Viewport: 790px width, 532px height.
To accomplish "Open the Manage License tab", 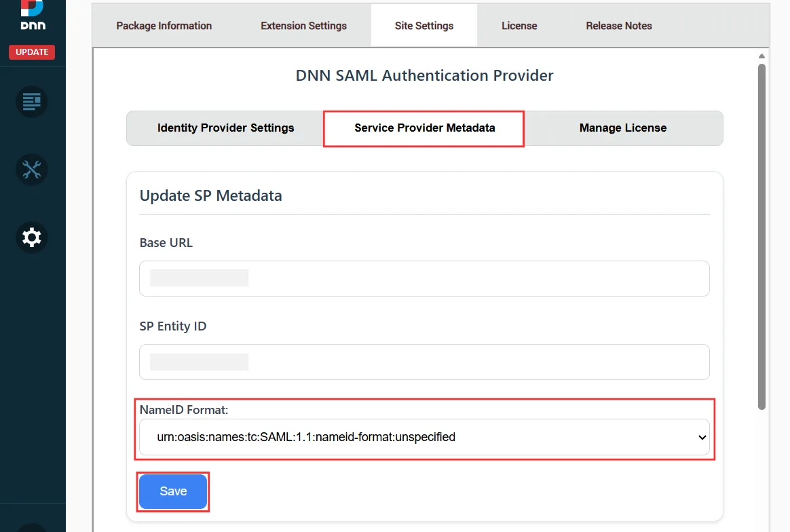I will point(623,128).
